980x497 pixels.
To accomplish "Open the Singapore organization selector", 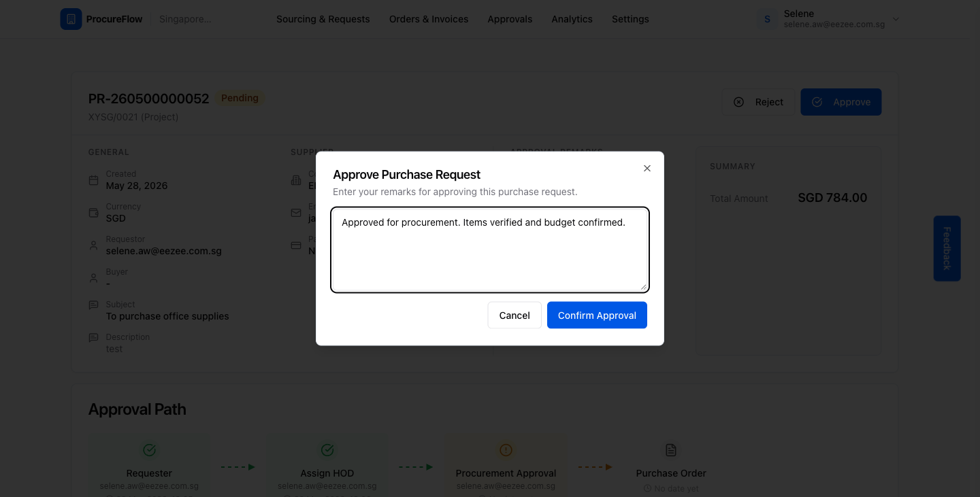I will click(185, 19).
